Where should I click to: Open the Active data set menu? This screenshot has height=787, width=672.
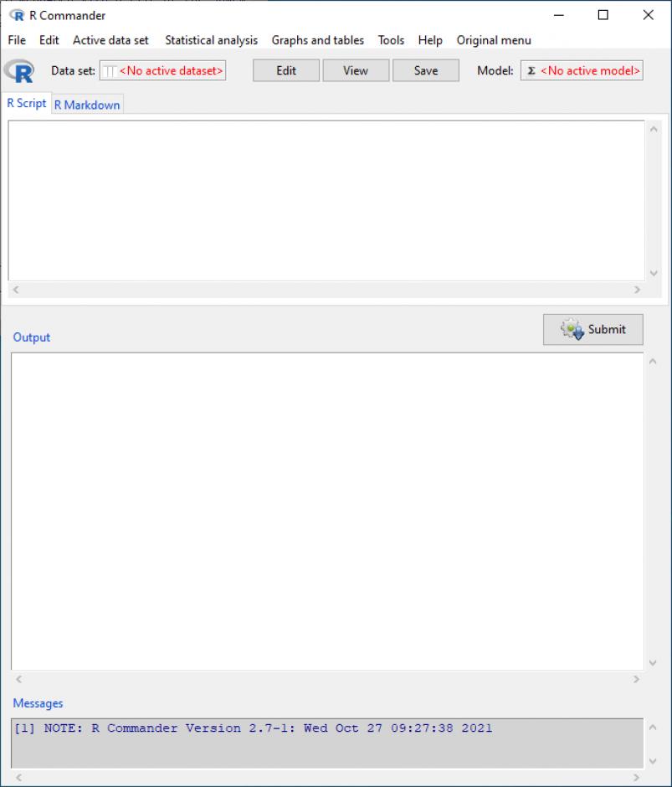pos(110,40)
